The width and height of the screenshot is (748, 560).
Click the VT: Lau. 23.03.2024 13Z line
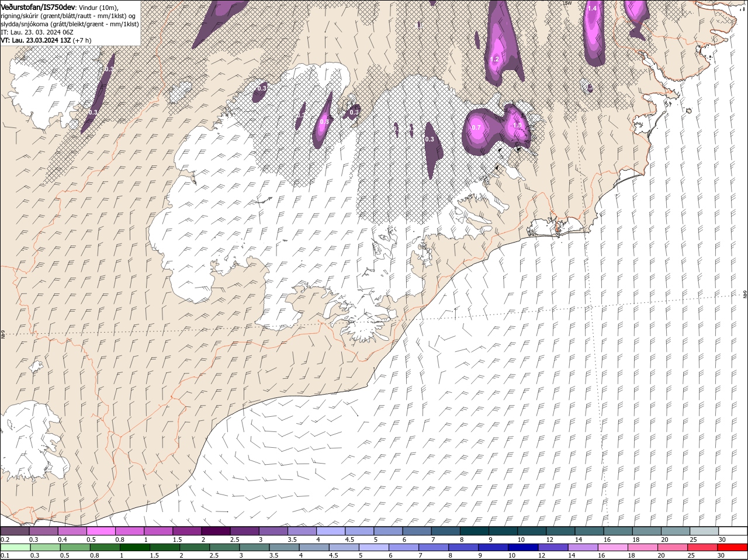[46, 40]
